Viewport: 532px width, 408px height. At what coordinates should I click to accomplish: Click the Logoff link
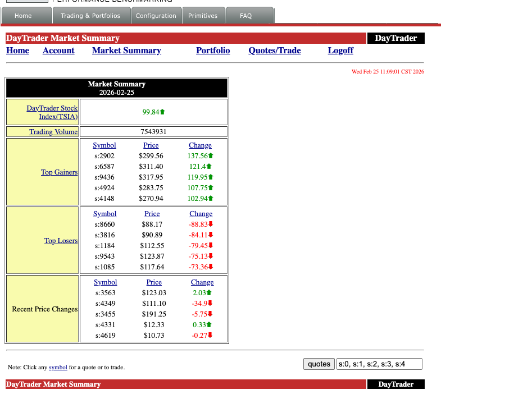[x=340, y=51]
